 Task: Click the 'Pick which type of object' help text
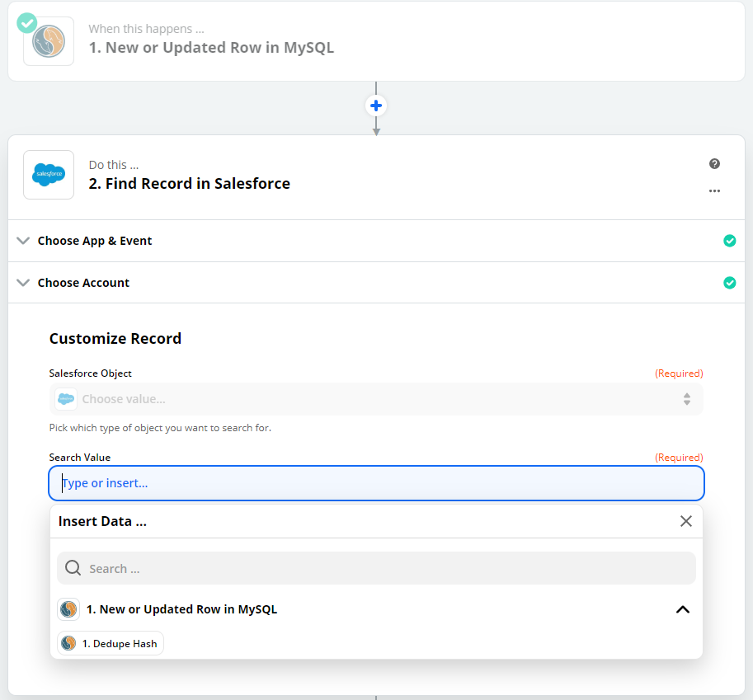point(160,428)
